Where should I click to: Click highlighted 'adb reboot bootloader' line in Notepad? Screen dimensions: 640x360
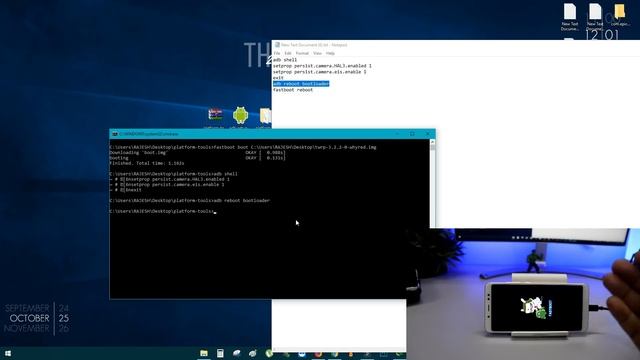301,84
